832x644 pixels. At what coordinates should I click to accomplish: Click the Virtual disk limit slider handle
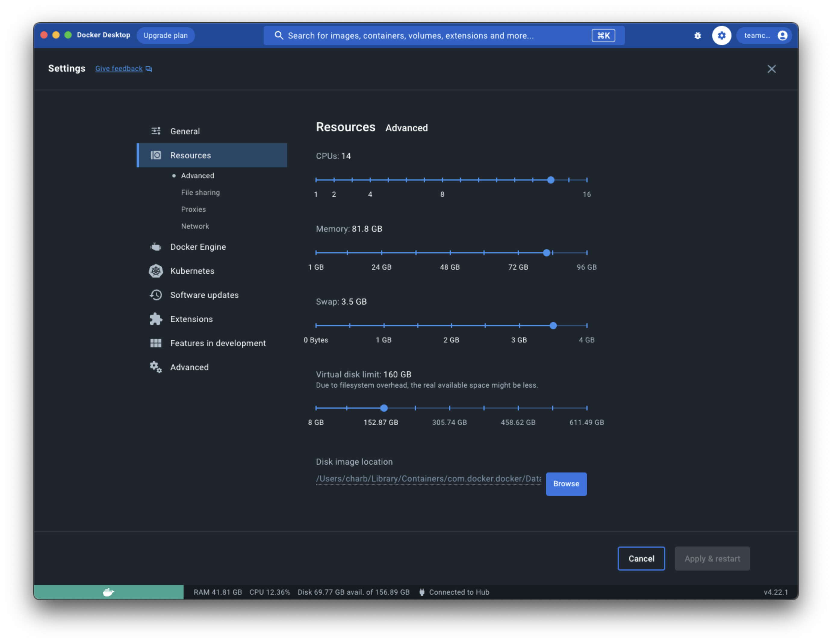[384, 408]
